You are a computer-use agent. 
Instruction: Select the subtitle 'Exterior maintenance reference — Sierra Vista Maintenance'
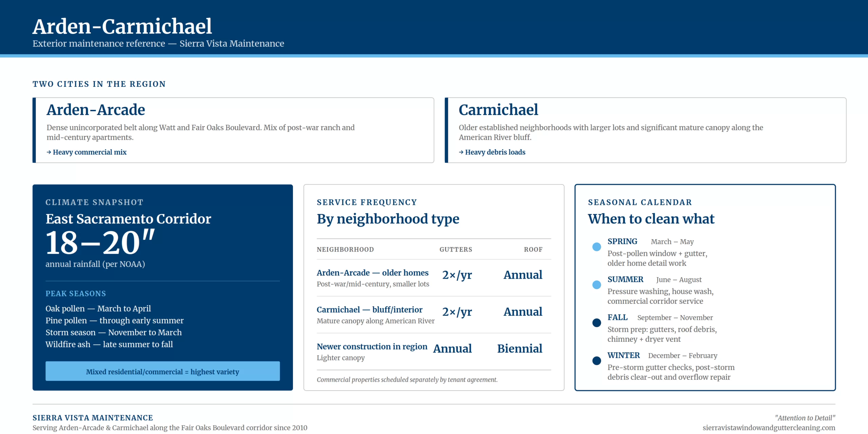158,43
